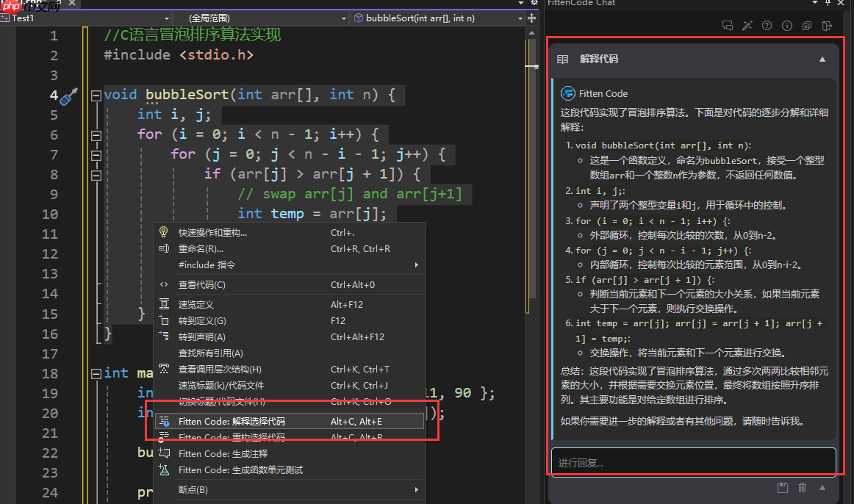The image size is (854, 504).
Task: Save the chat with the floppy disk icon
Action: click(782, 487)
